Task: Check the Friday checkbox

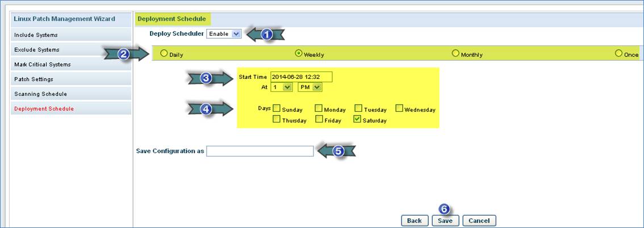Action: pyautogui.click(x=319, y=119)
